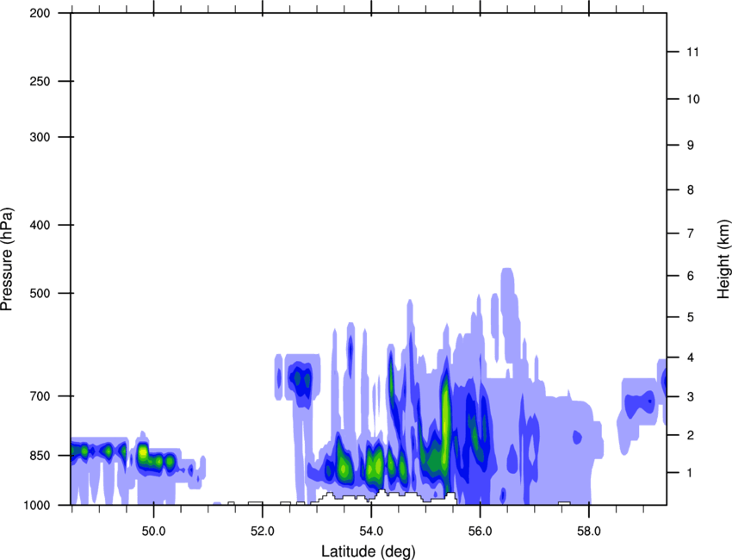732x560 pixels.
Task: Pick the 5 km height label
Action: pyautogui.click(x=691, y=318)
